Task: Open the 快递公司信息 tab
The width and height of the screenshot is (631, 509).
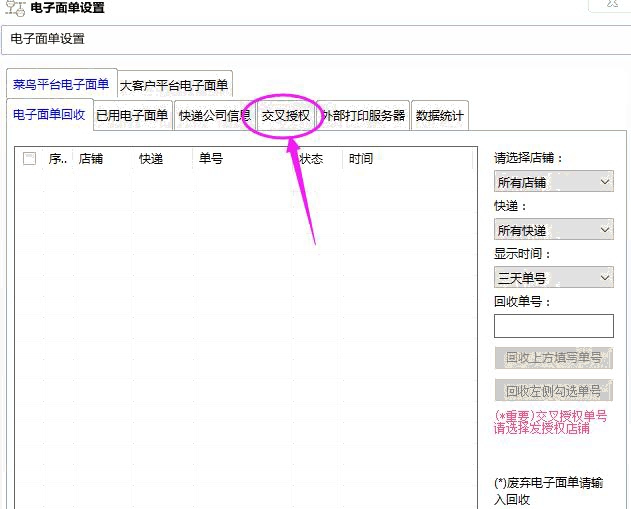Action: (214, 116)
